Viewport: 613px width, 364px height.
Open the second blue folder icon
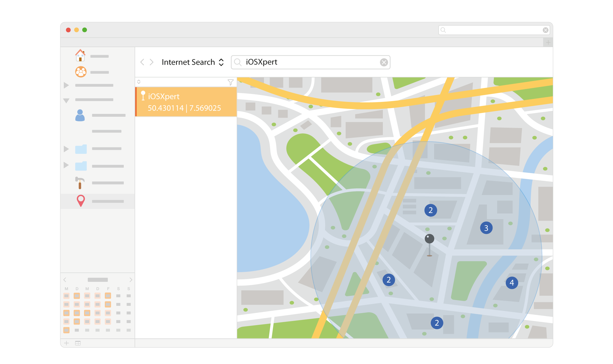point(81,166)
